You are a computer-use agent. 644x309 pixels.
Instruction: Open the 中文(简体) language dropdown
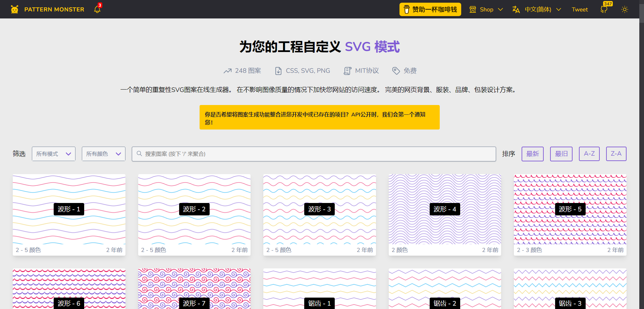537,9
